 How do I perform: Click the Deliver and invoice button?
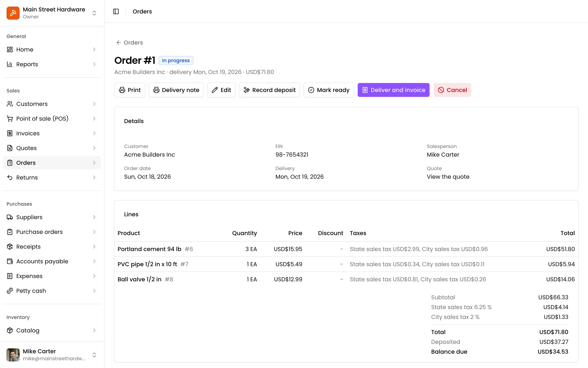[393, 90]
